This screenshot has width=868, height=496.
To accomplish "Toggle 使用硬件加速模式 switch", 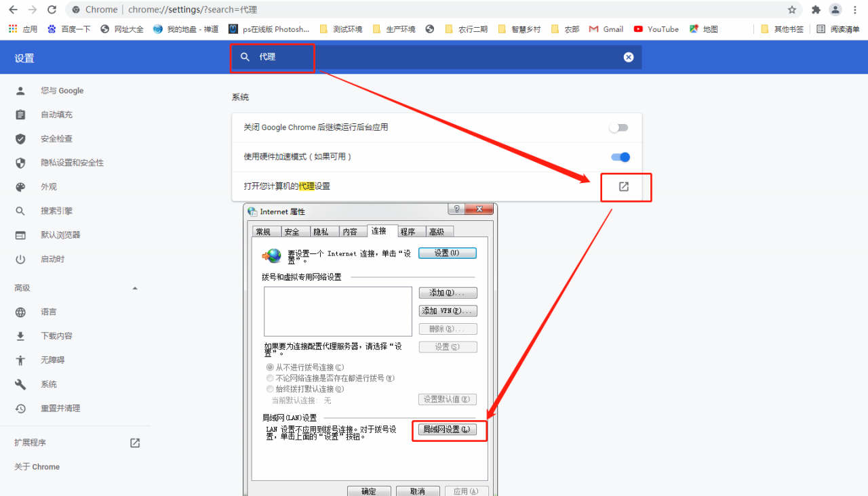I will point(620,157).
